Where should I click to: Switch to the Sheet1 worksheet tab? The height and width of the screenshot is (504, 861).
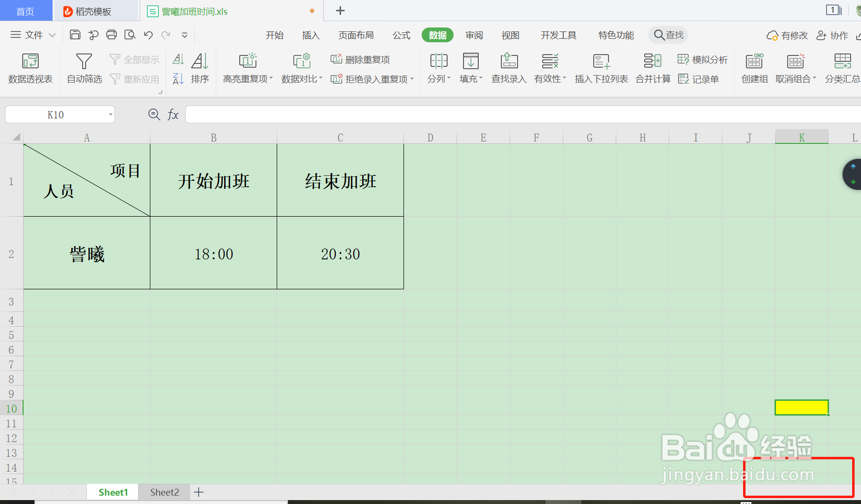[x=113, y=492]
